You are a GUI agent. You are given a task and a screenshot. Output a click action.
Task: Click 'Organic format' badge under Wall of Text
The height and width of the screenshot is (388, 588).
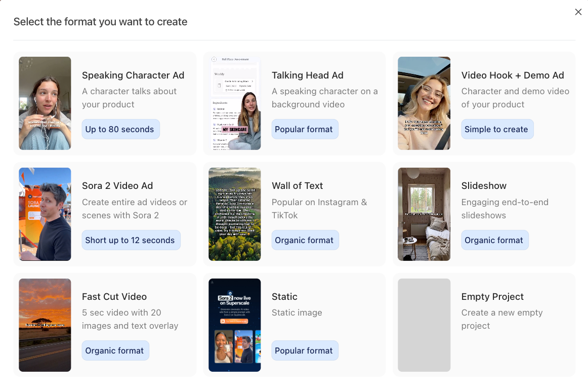pos(305,240)
